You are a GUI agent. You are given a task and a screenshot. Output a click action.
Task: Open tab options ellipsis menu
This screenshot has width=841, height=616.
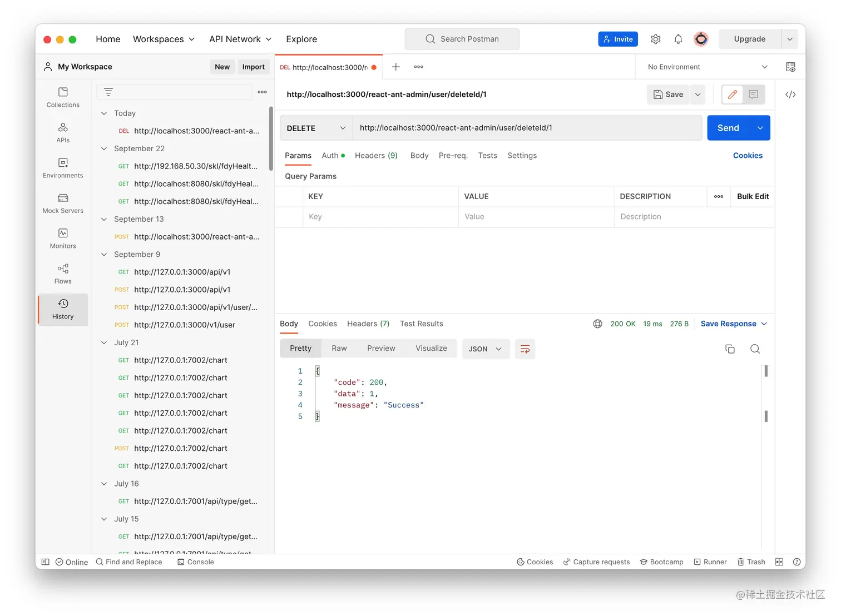click(419, 67)
